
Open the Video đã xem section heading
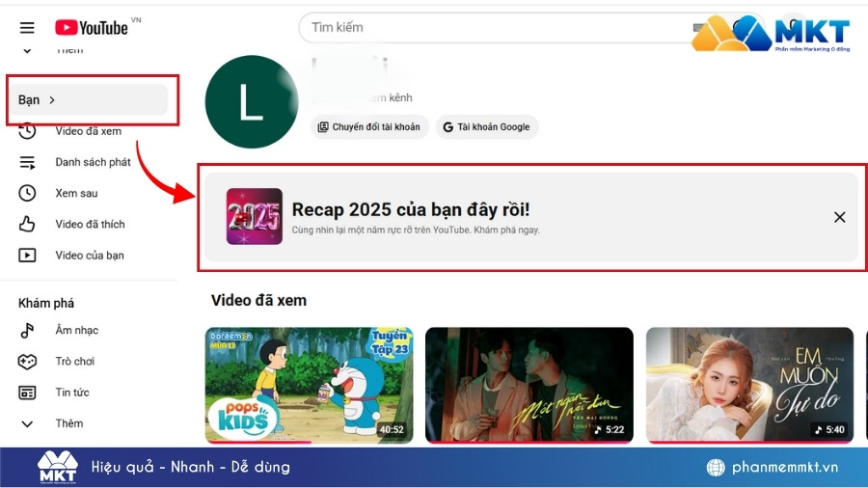[258, 301]
